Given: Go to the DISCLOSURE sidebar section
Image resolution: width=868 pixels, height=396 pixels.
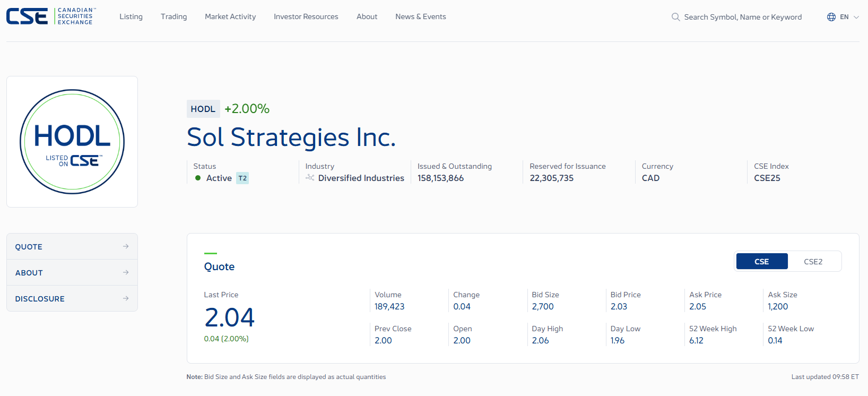Looking at the screenshot, I should 72,298.
